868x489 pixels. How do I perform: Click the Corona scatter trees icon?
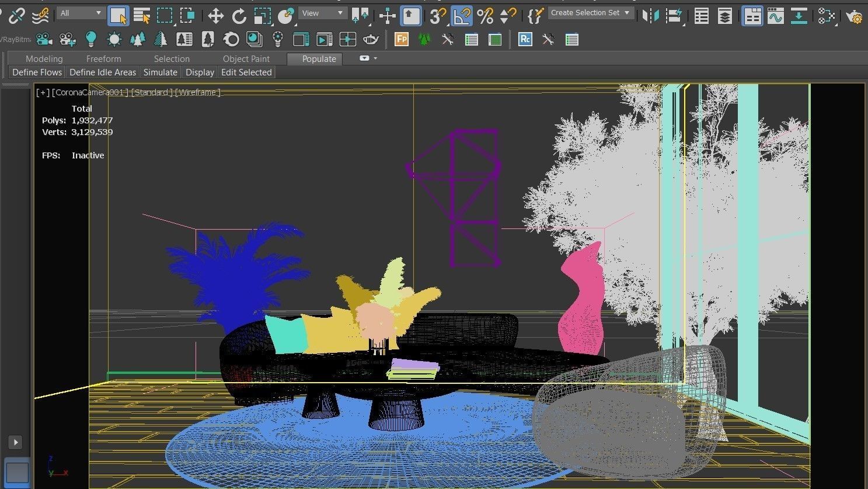(x=138, y=40)
